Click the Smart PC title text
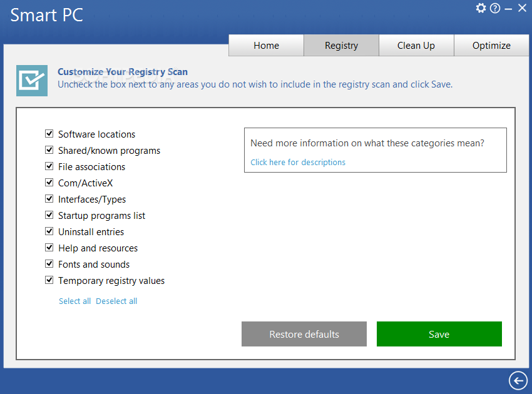 point(46,15)
